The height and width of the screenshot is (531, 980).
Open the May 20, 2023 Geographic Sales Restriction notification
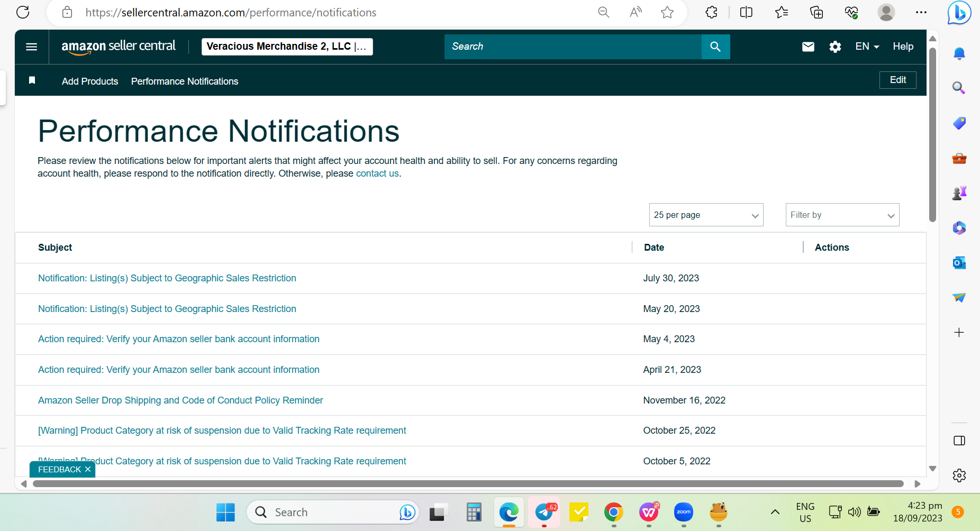[167, 309]
